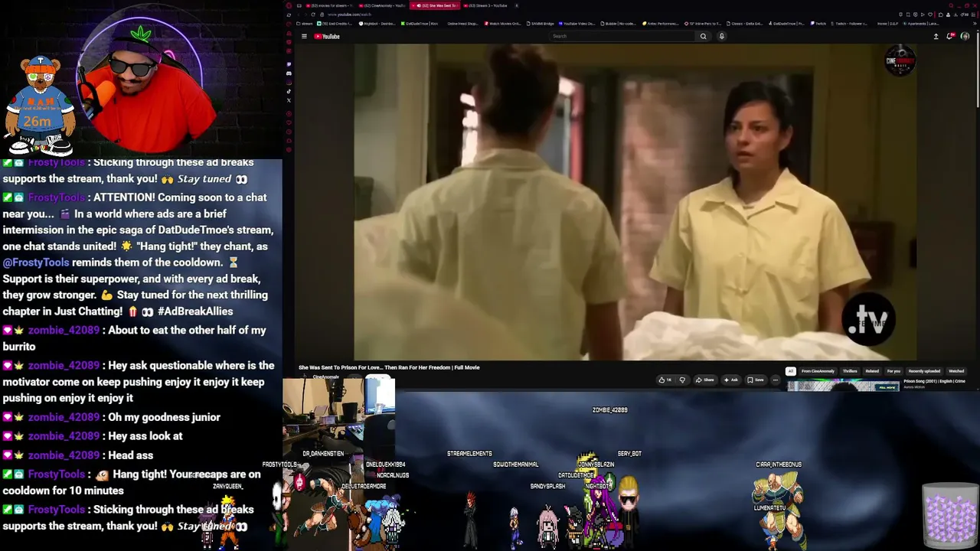This screenshot has width=980, height=551.
Task: Open the YouTube Create upload icon
Action: (x=936, y=36)
